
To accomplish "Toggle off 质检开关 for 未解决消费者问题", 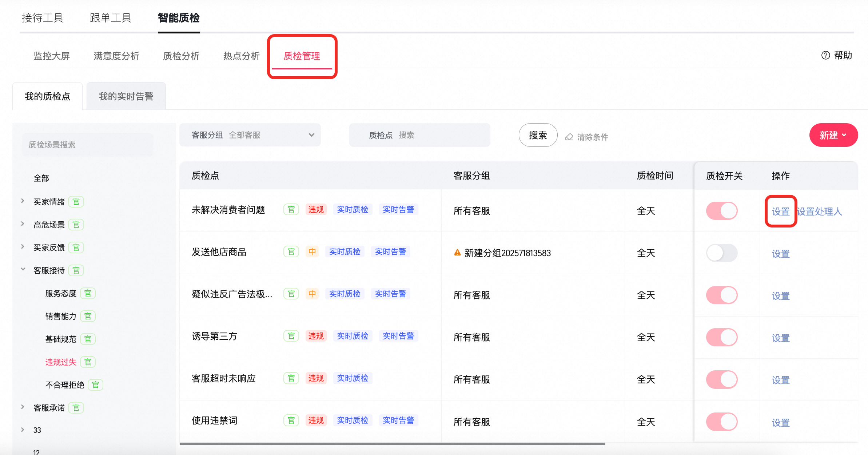I will pyautogui.click(x=722, y=211).
